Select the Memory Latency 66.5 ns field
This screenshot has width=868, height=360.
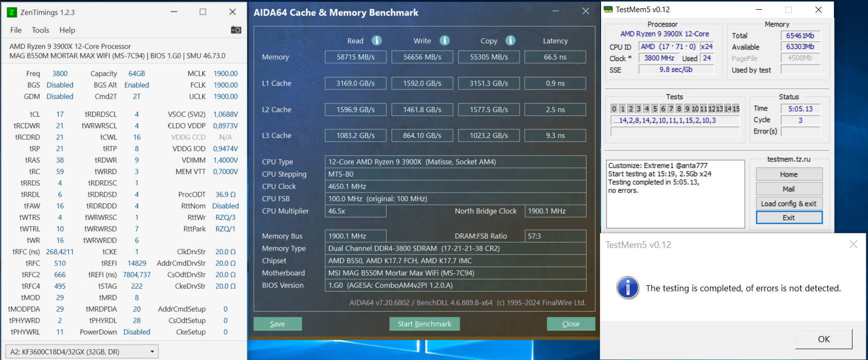[x=555, y=57]
